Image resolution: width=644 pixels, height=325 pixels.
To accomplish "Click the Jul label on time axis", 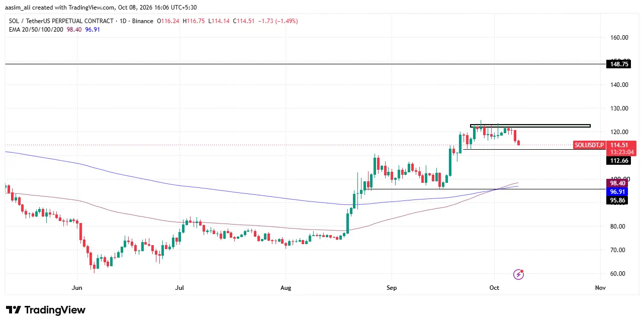I will click(179, 288).
